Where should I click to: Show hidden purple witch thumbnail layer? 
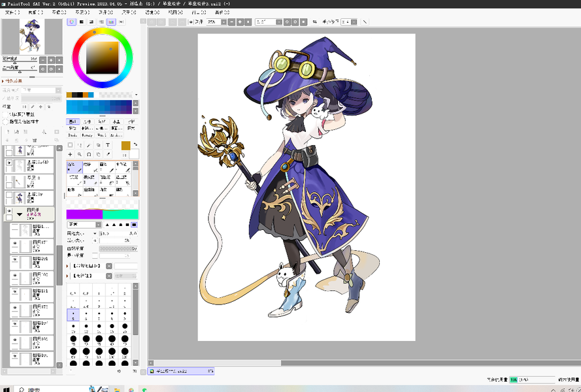[x=9, y=195]
